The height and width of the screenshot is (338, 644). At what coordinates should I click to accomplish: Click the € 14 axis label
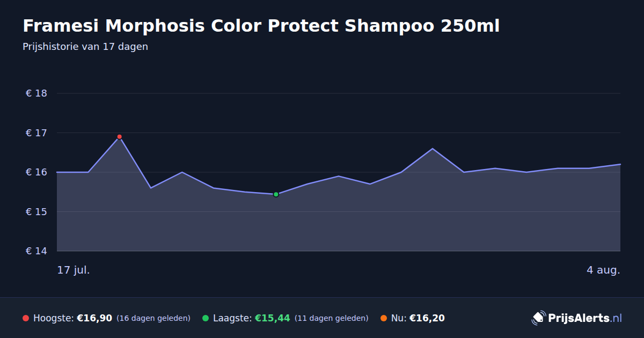pyautogui.click(x=36, y=251)
